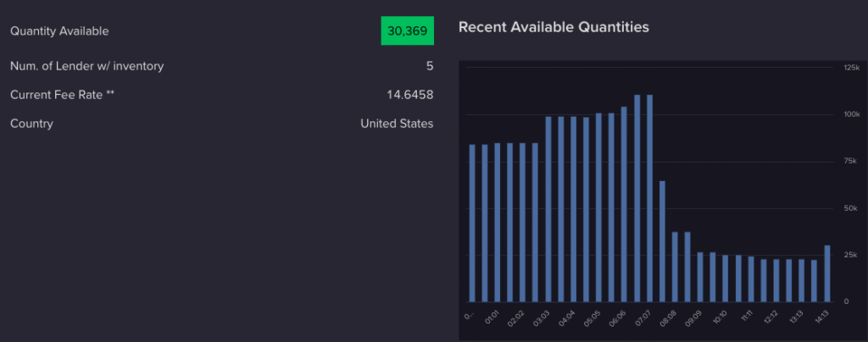868x342 pixels.
Task: Click the Current Fee Rate ** label
Action: (62, 95)
